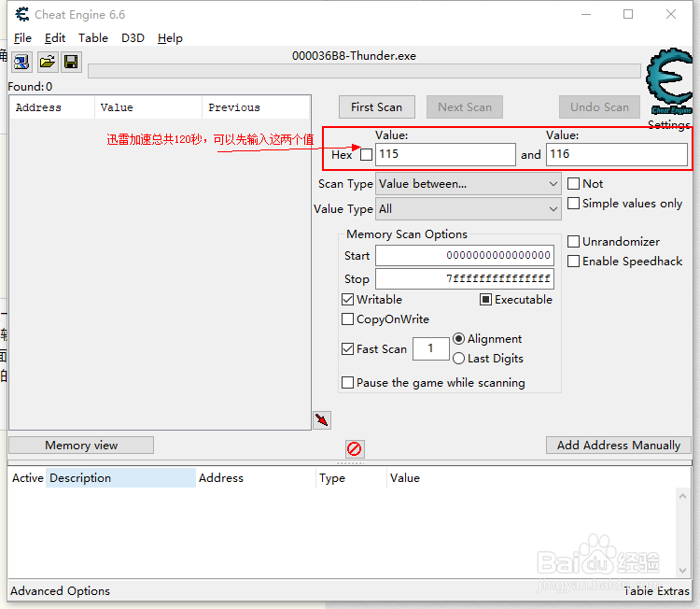
Task: Enable Speedhack checkbox
Action: click(x=573, y=261)
